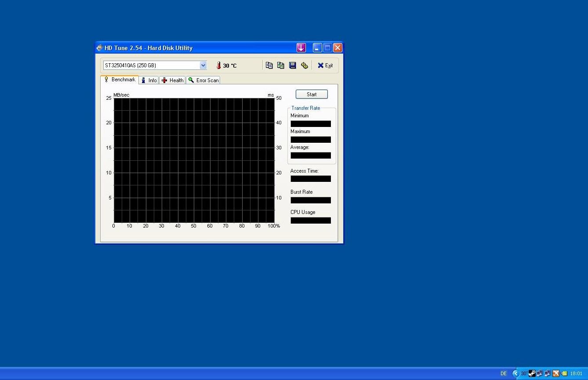Click the purple down-arrow title bar button
Screen dimensions: 588x380
[x=301, y=47]
